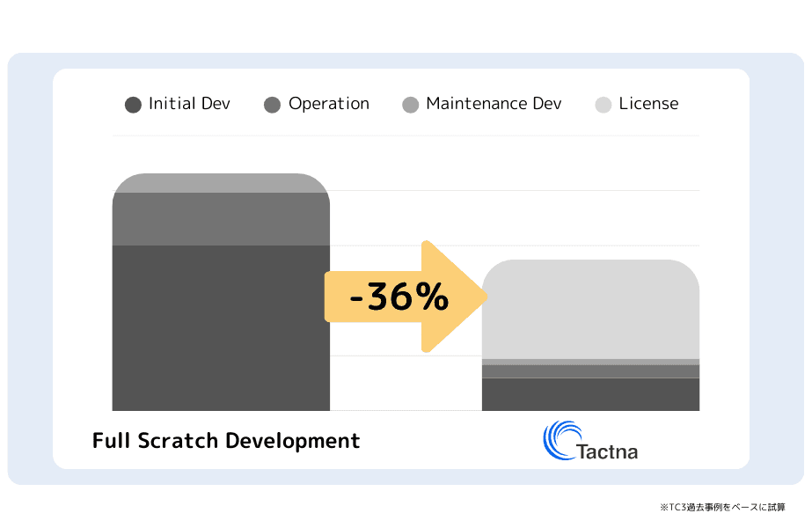812x528 pixels.
Task: Click the Operation legend dot
Action: pos(273,105)
